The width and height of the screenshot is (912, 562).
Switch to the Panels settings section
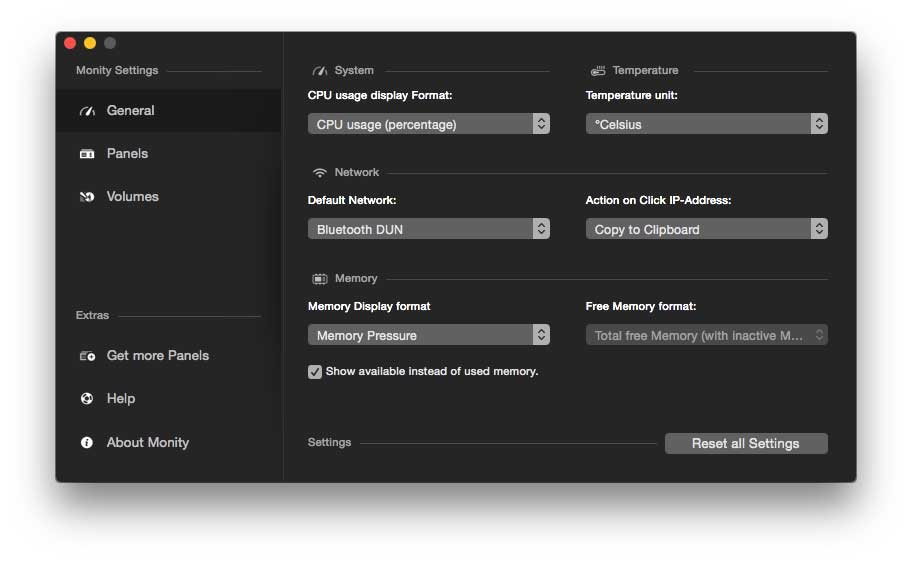pos(127,154)
